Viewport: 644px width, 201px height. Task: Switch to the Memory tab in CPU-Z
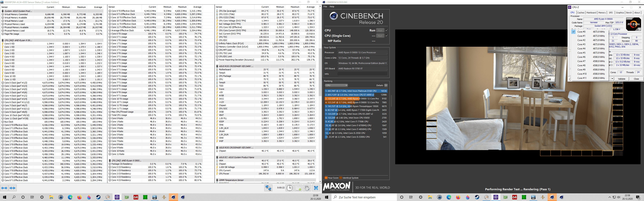[x=602, y=12]
